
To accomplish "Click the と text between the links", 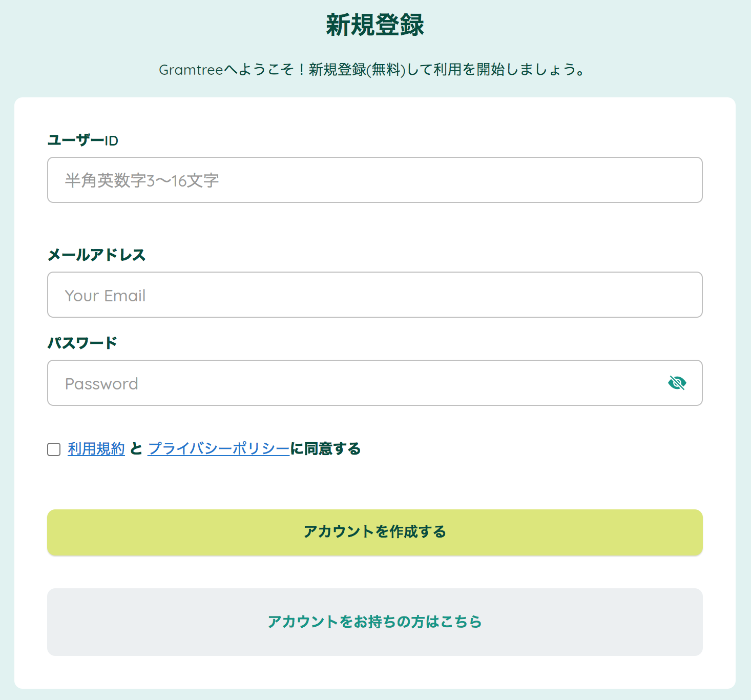I will [x=136, y=449].
